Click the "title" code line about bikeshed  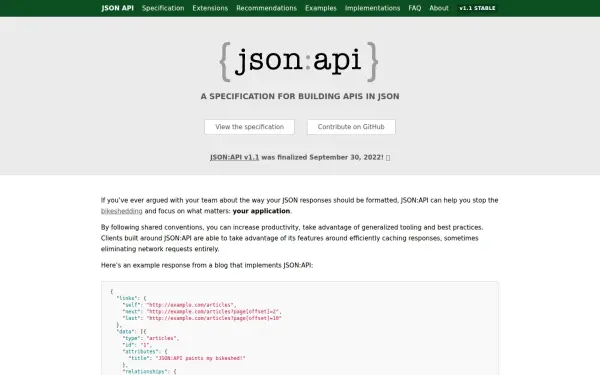187,358
